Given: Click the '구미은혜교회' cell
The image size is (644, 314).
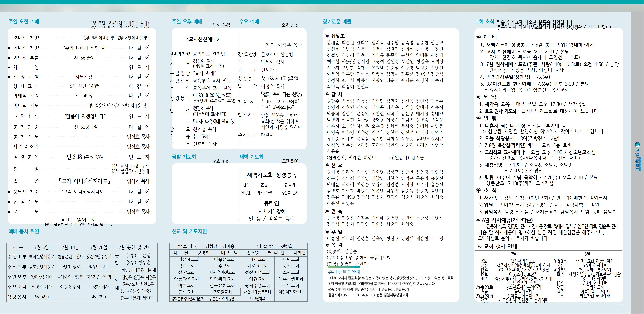Looking at the screenshot, I should pyautogui.click(x=187, y=259).
